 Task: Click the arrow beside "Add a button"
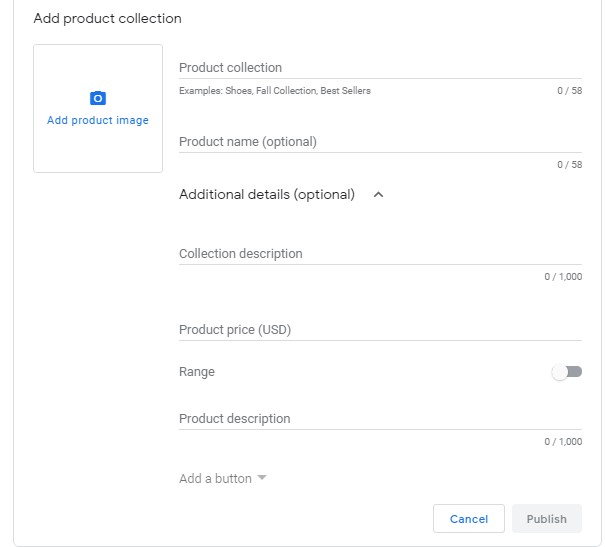[x=262, y=478]
